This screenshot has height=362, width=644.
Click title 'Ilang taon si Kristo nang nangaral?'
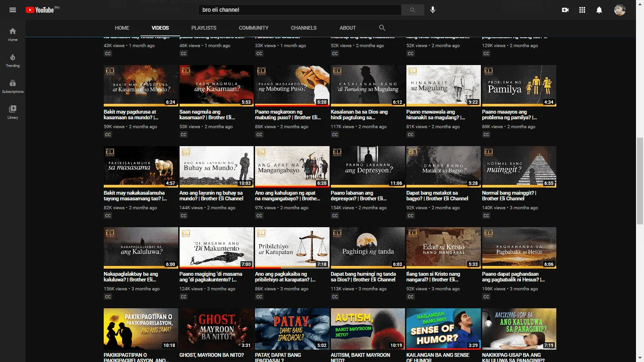coord(433,277)
